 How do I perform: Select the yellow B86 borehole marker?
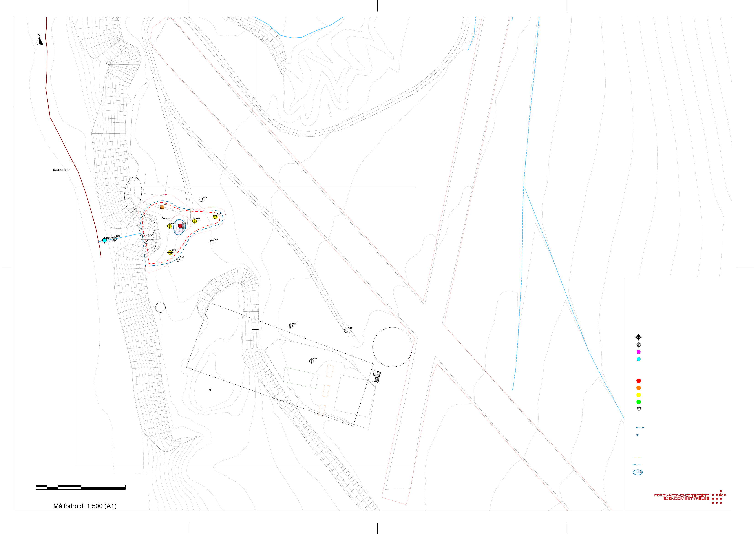pos(195,221)
